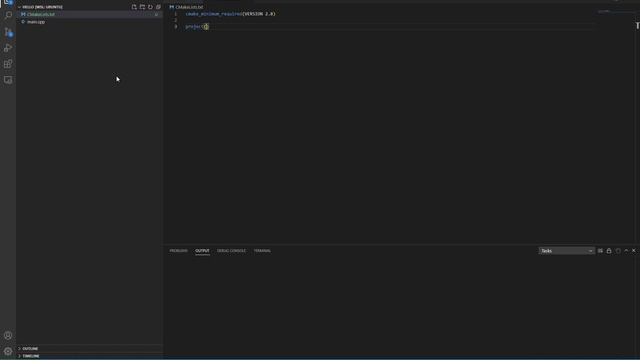Open the Remote Explorer view
The width and height of the screenshot is (640, 360).
pos(8,80)
